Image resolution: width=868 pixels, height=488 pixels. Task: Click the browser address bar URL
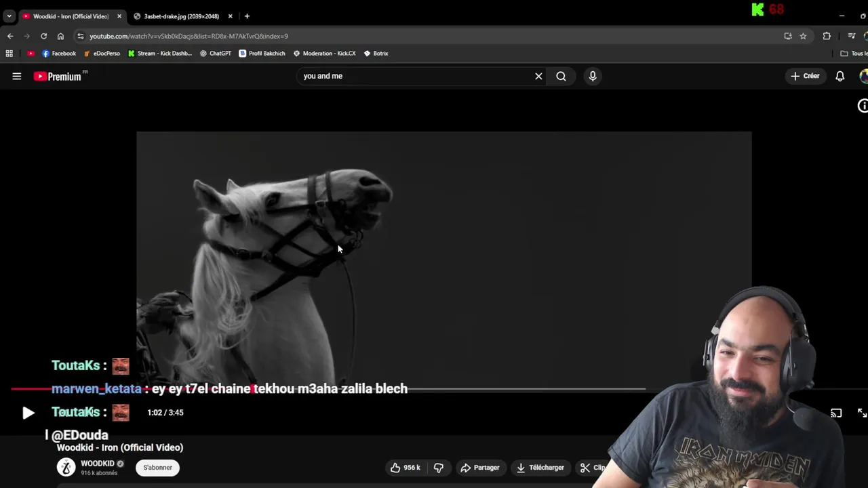[189, 36]
